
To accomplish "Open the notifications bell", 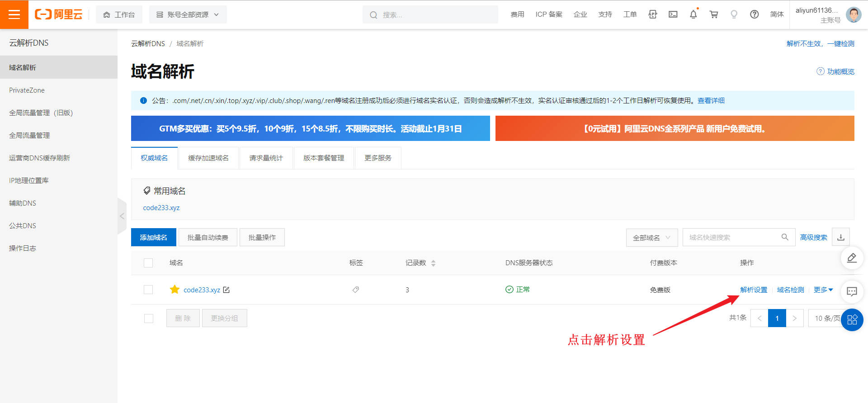I will click(x=693, y=14).
